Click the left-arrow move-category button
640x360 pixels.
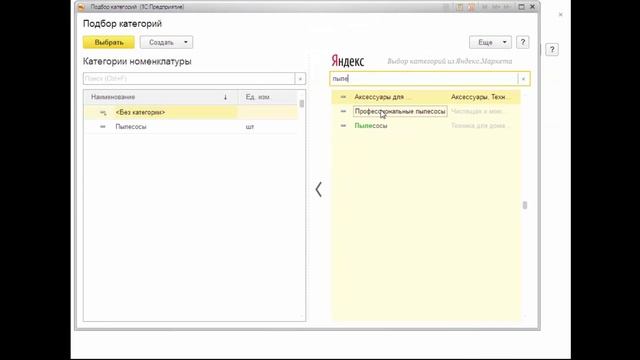[x=318, y=189]
